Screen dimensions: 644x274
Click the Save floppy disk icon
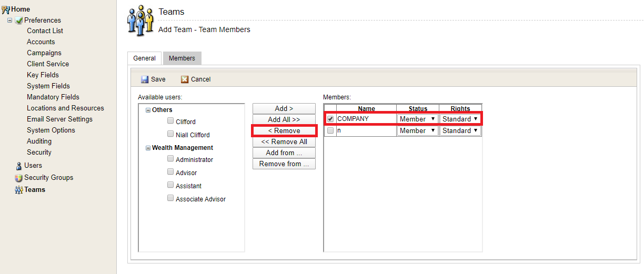tap(145, 79)
